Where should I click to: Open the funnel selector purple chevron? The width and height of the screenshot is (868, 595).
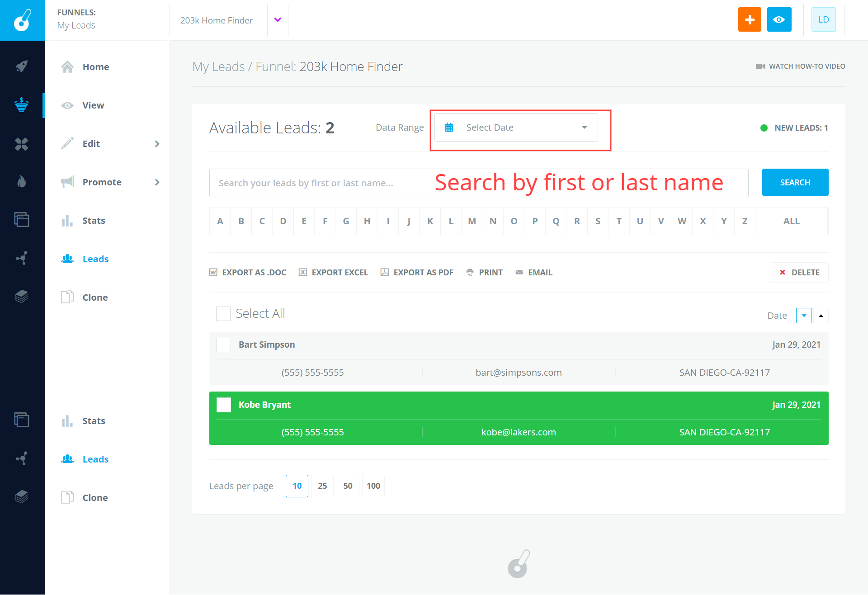click(x=278, y=20)
